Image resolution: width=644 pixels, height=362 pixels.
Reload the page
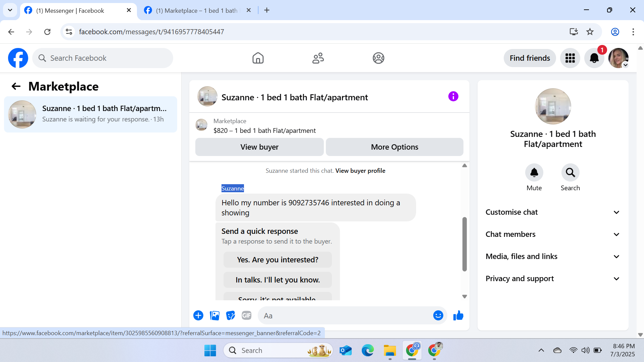pyautogui.click(x=47, y=32)
